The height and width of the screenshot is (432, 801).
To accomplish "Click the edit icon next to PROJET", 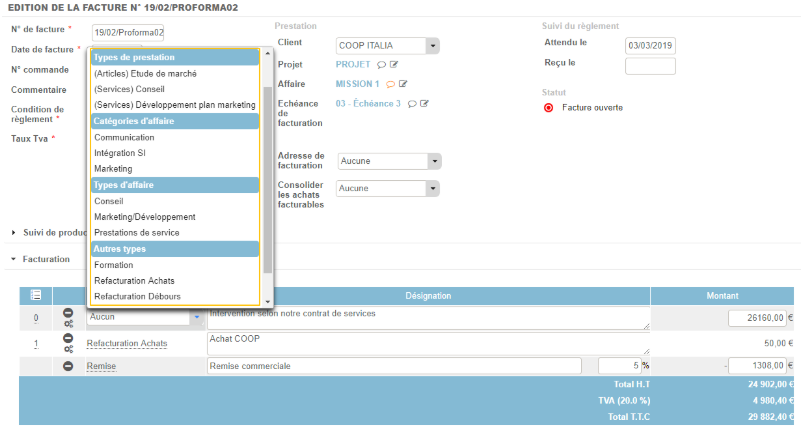I will point(394,65).
